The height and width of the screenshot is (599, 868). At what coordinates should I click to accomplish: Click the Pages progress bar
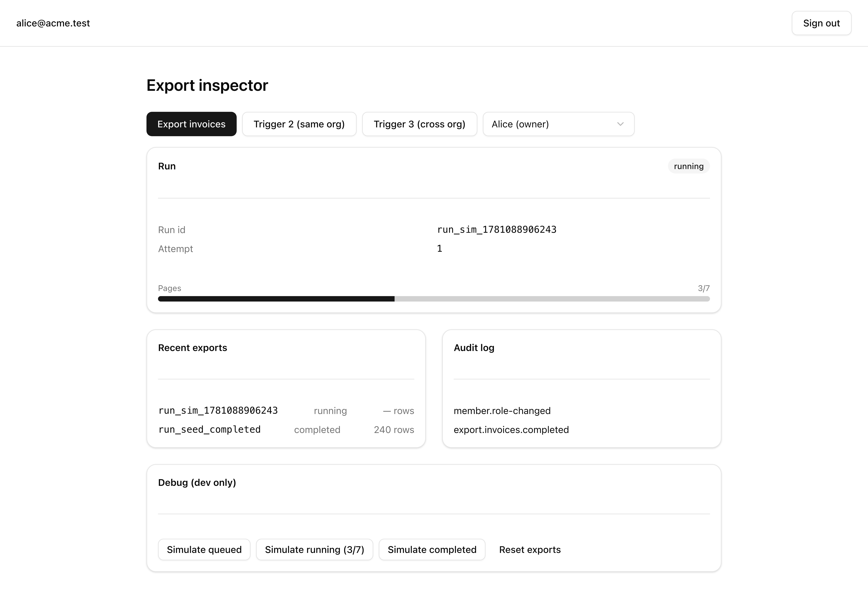click(434, 299)
